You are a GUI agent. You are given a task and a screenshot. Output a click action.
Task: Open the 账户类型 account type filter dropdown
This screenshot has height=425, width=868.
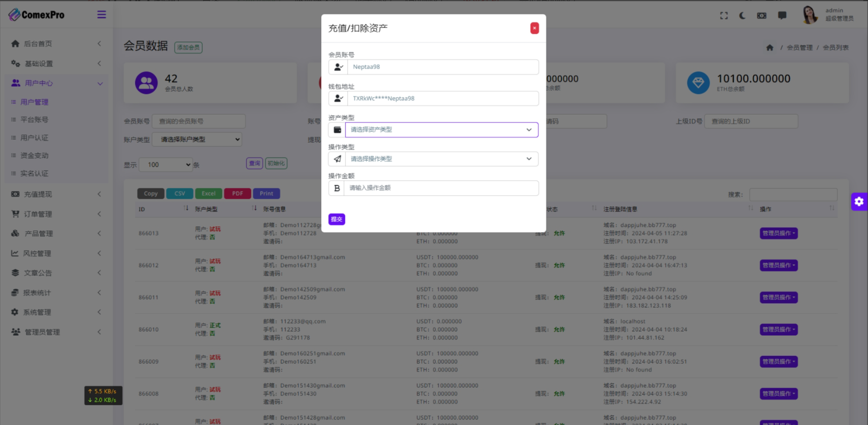[197, 140]
